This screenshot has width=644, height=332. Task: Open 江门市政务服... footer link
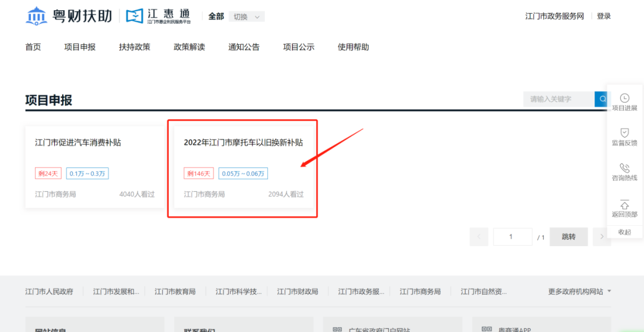(361, 292)
